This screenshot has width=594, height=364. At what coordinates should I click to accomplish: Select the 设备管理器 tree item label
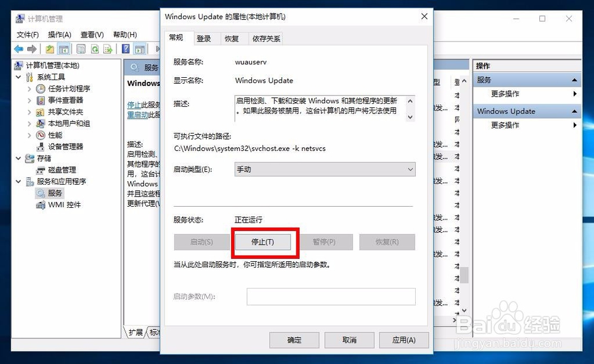[65, 147]
